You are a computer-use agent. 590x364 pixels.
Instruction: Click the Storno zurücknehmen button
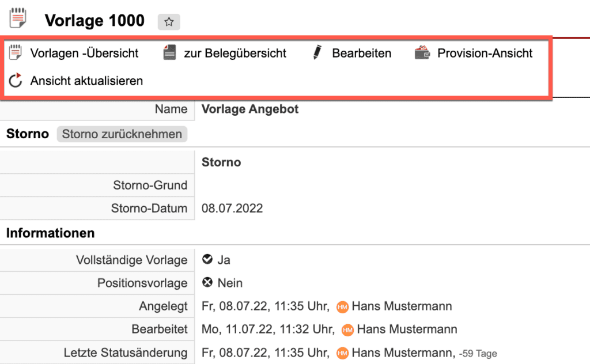(x=122, y=134)
